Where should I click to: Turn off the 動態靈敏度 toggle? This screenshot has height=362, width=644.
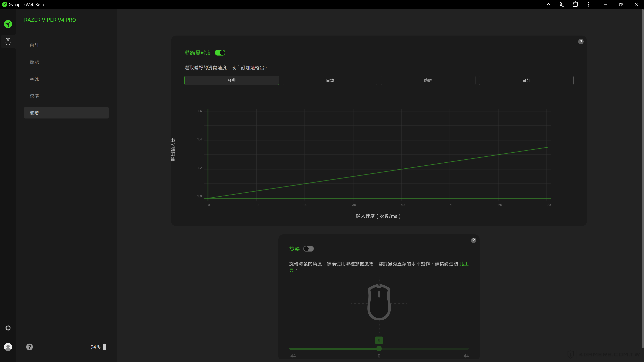220,53
